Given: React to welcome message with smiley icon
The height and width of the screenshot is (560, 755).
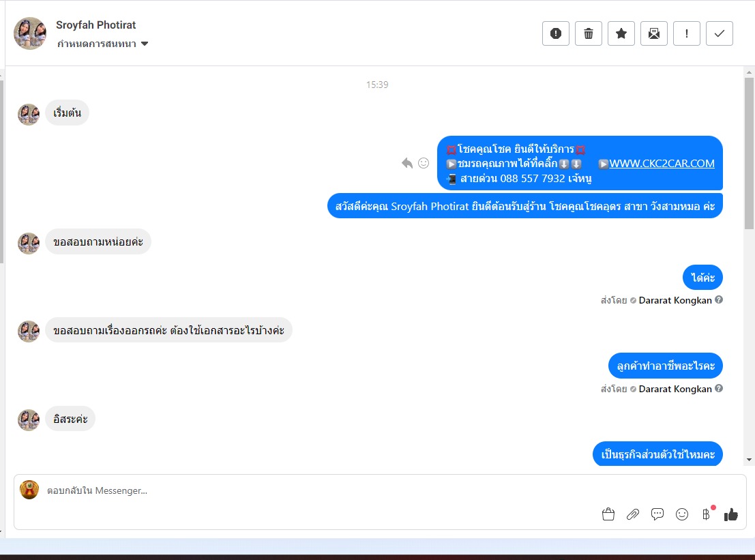Looking at the screenshot, I should (424, 163).
